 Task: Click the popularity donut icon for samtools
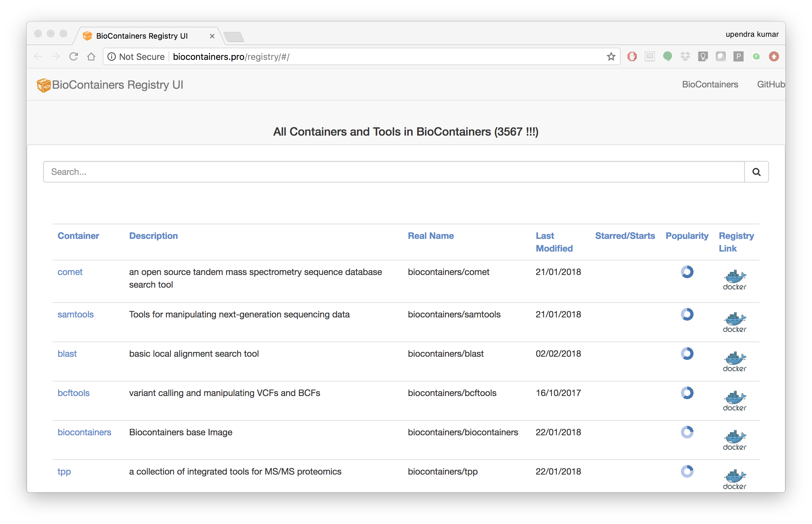(687, 314)
